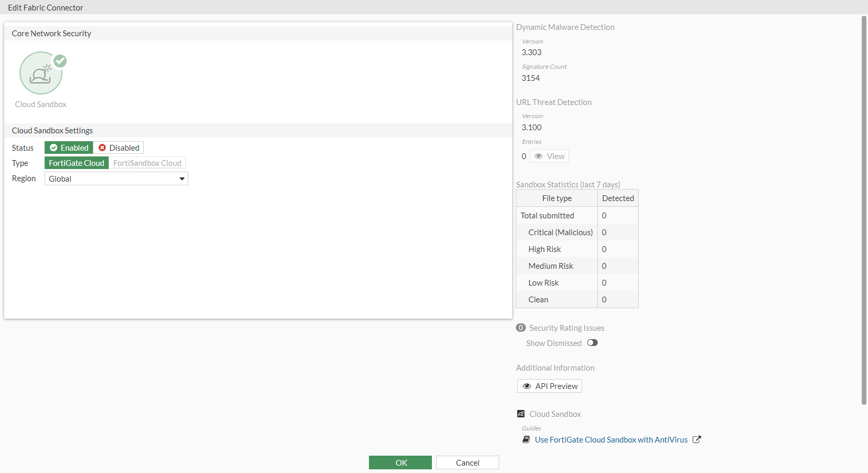Click the OK button

[x=400, y=463]
